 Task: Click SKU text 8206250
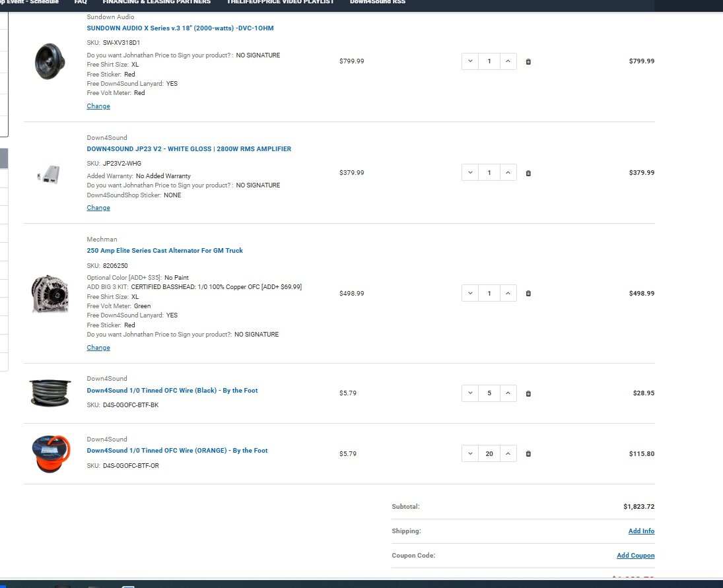[x=116, y=265]
